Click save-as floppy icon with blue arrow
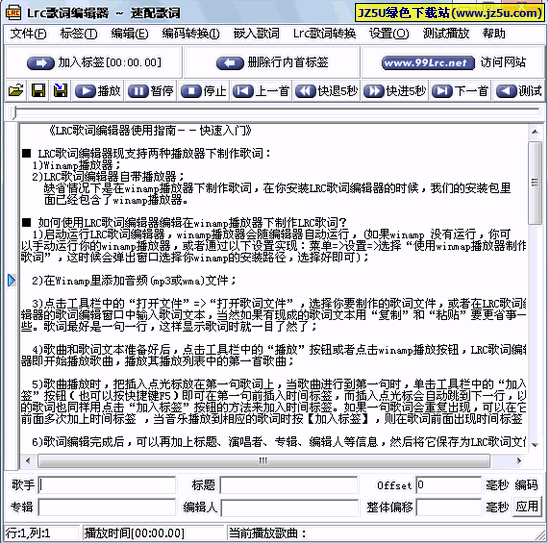548x543 pixels. 60,91
